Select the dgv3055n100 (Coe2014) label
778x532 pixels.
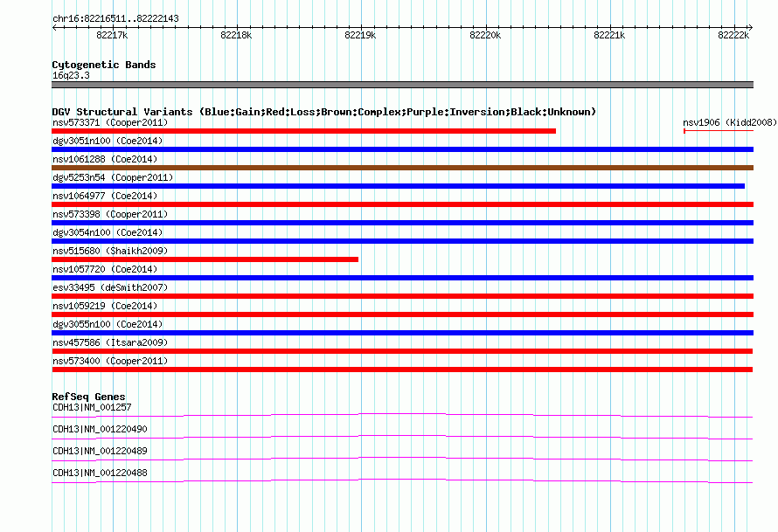pos(108,324)
